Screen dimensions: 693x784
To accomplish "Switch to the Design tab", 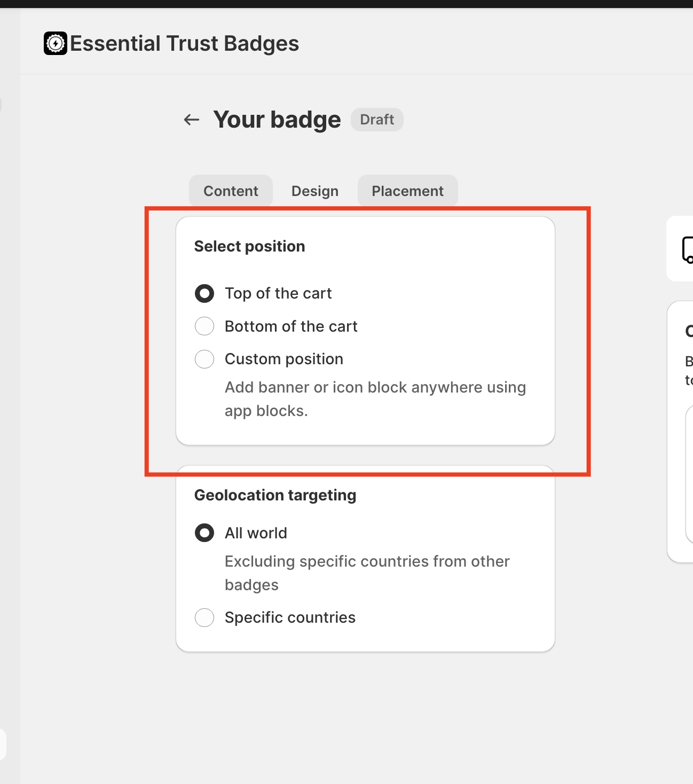I will [x=314, y=191].
